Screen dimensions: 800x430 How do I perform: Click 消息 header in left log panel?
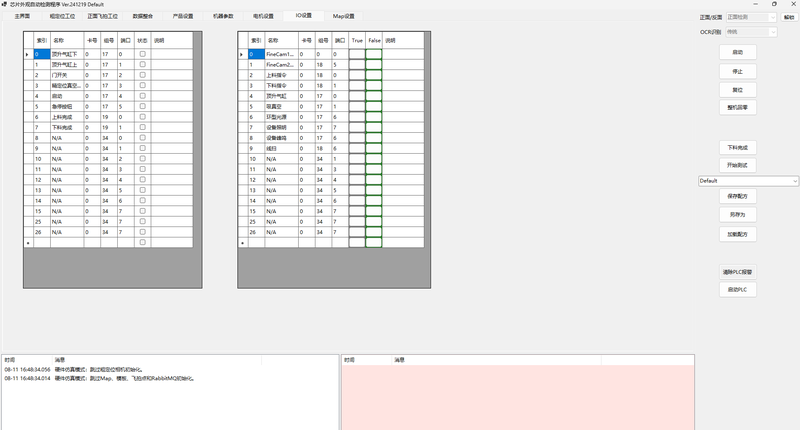point(60,360)
